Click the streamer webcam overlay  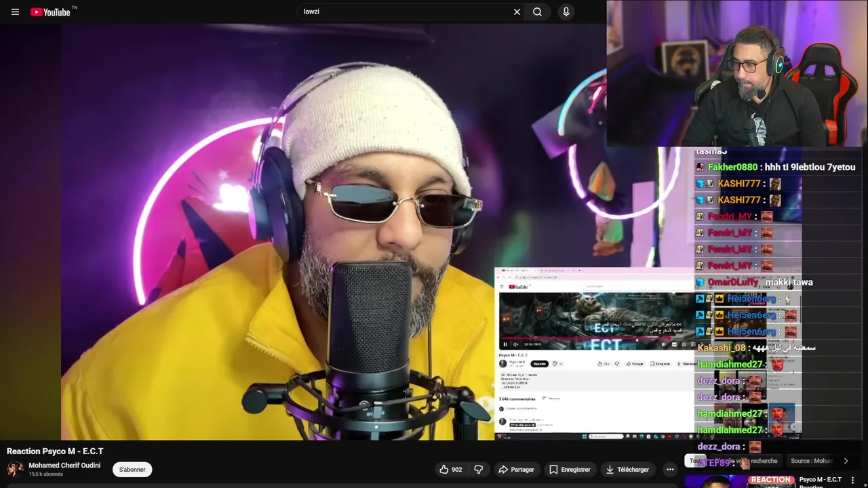[737, 73]
